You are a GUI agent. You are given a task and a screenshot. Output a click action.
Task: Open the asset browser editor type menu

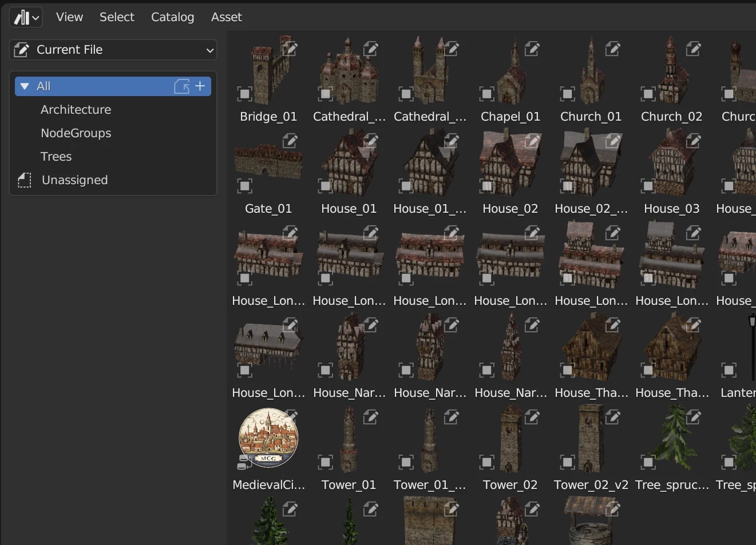[x=26, y=18]
